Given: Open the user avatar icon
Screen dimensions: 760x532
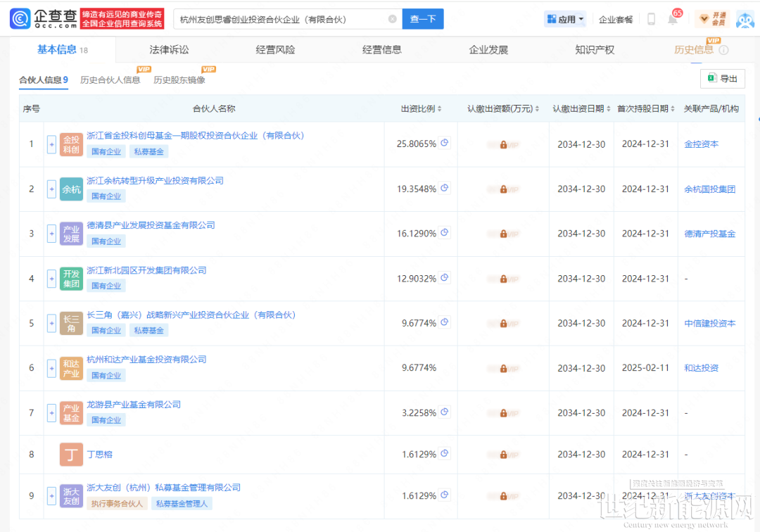Looking at the screenshot, I should pyautogui.click(x=745, y=20).
